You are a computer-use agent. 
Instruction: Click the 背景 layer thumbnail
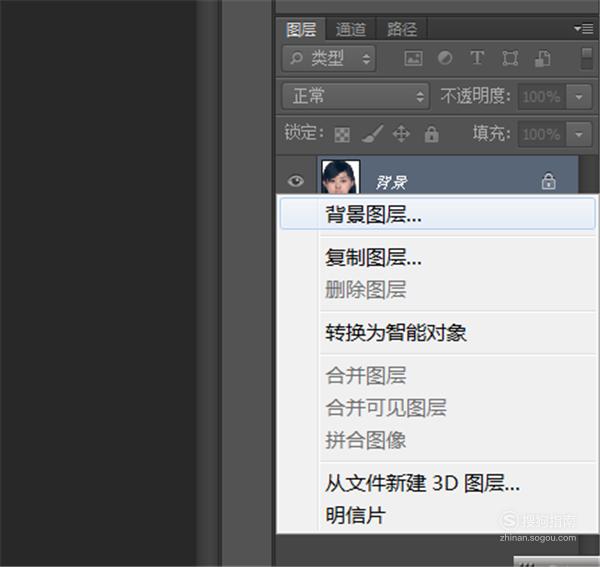coord(340,177)
